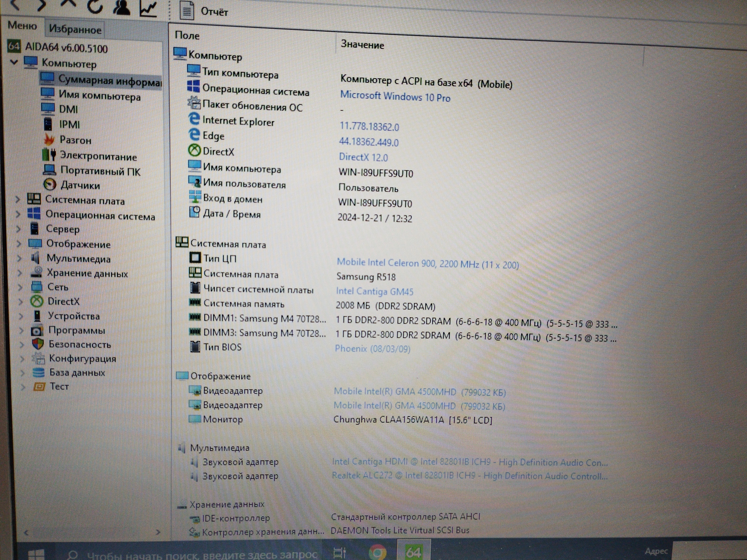Click the forward navigation arrow icon

pyautogui.click(x=41, y=5)
